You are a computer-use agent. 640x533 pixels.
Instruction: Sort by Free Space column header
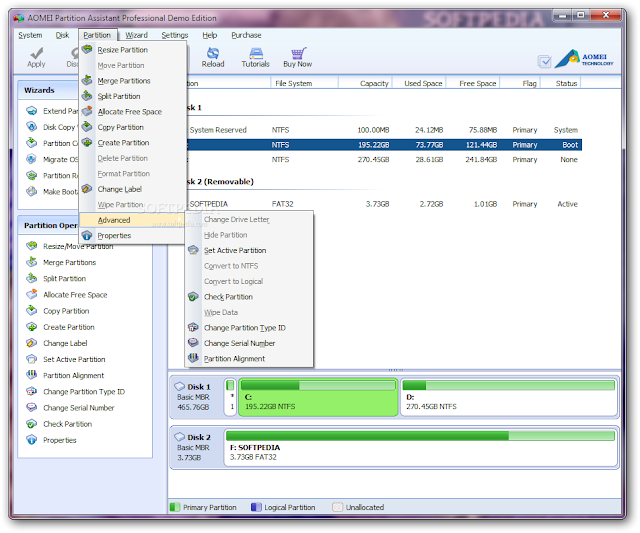click(473, 83)
